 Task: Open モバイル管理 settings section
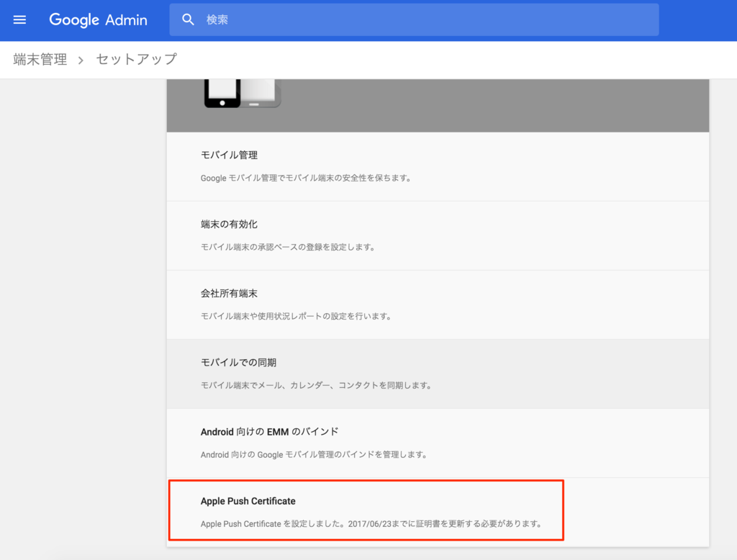(x=438, y=166)
